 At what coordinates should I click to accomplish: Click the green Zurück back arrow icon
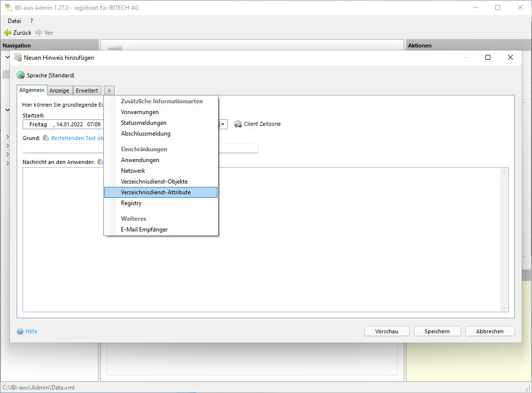tap(7, 33)
